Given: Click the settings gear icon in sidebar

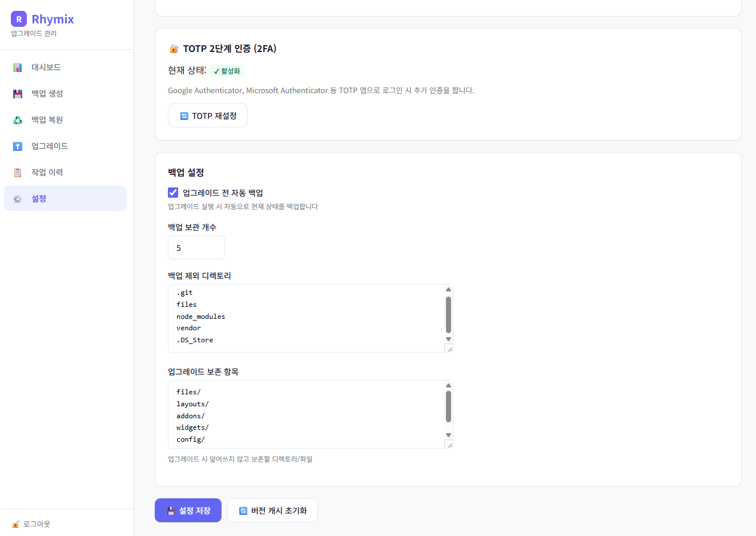Looking at the screenshot, I should [x=18, y=199].
